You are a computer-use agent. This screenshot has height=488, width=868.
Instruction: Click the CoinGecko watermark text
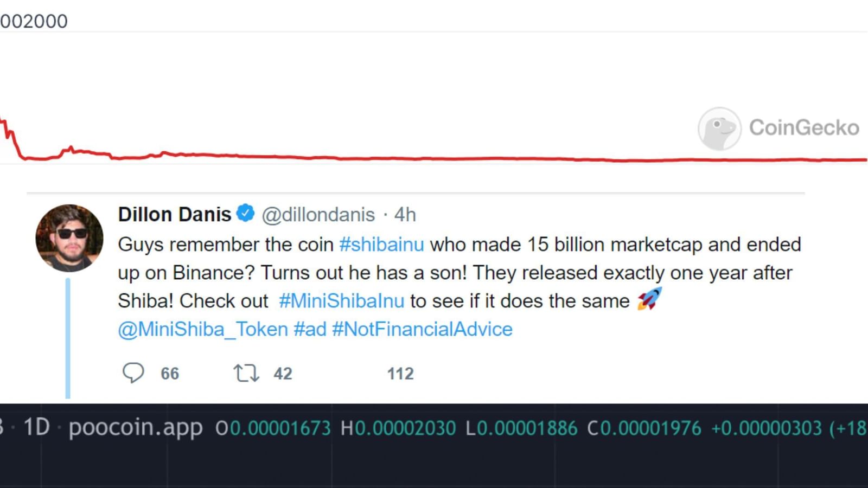804,128
